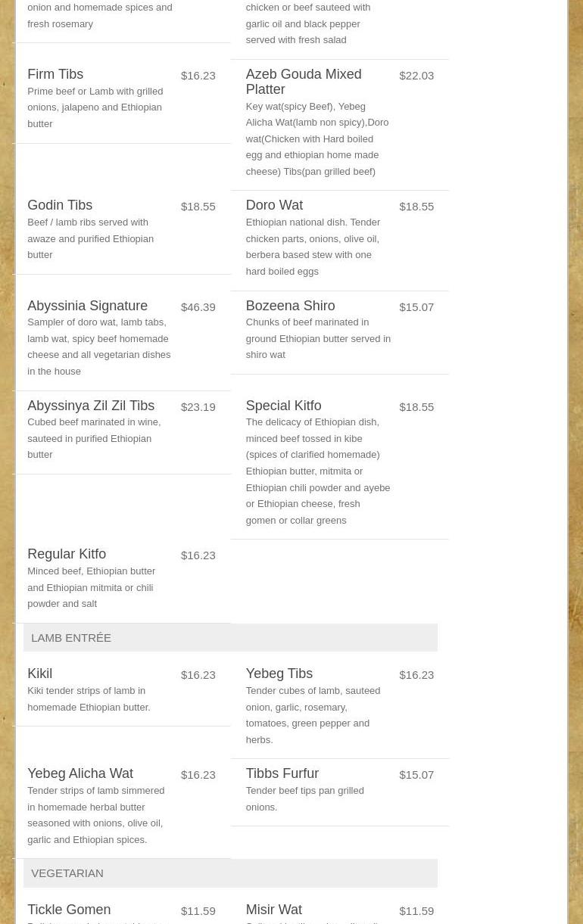Select the Yebeg Alicha Wat dish

point(80,773)
